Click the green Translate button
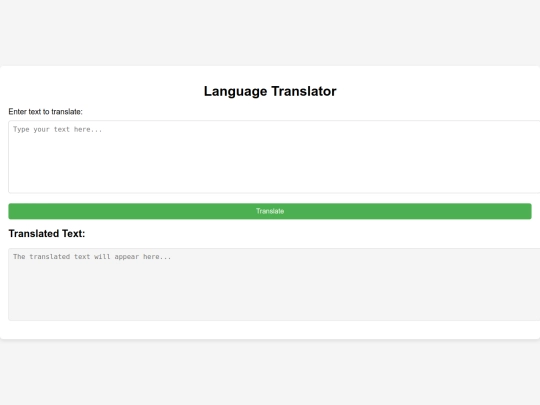This screenshot has height=405, width=540. 270,211
